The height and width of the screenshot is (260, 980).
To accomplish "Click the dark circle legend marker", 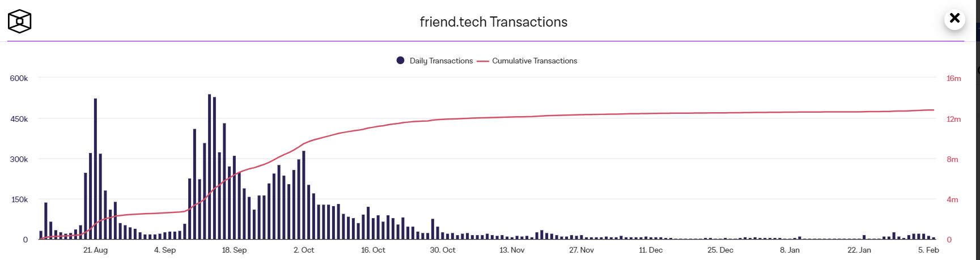I will coord(401,61).
